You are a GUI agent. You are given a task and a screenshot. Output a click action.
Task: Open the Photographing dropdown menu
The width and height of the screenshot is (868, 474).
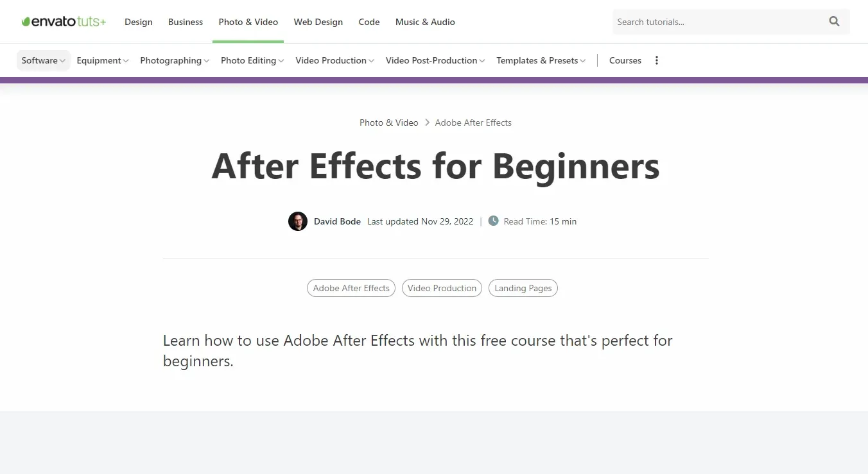click(175, 60)
